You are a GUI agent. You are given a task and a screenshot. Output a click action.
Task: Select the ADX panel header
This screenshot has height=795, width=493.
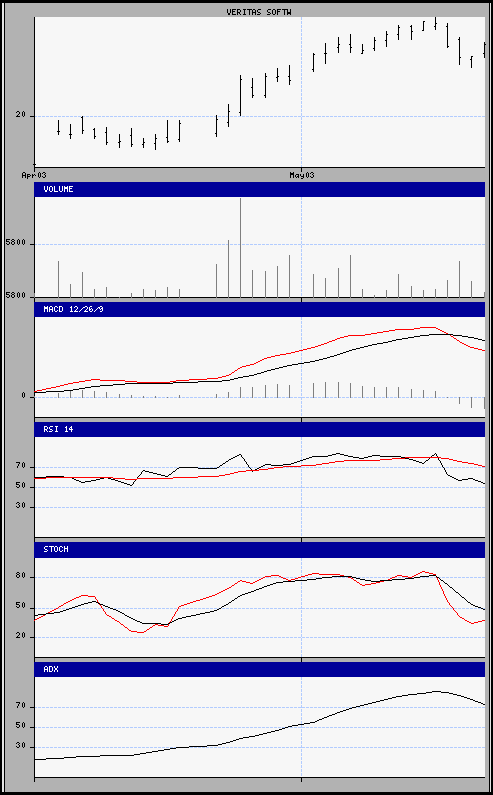coord(260,669)
